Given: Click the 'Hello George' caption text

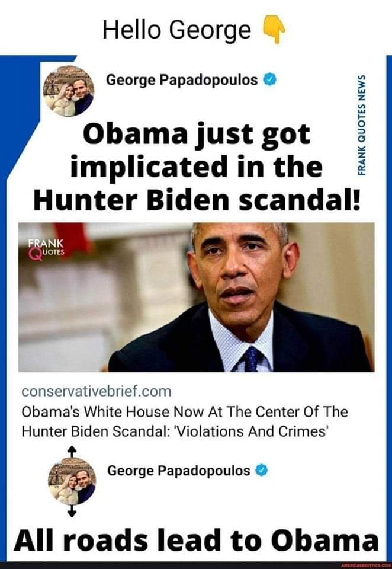Looking at the screenshot, I should point(176,30).
